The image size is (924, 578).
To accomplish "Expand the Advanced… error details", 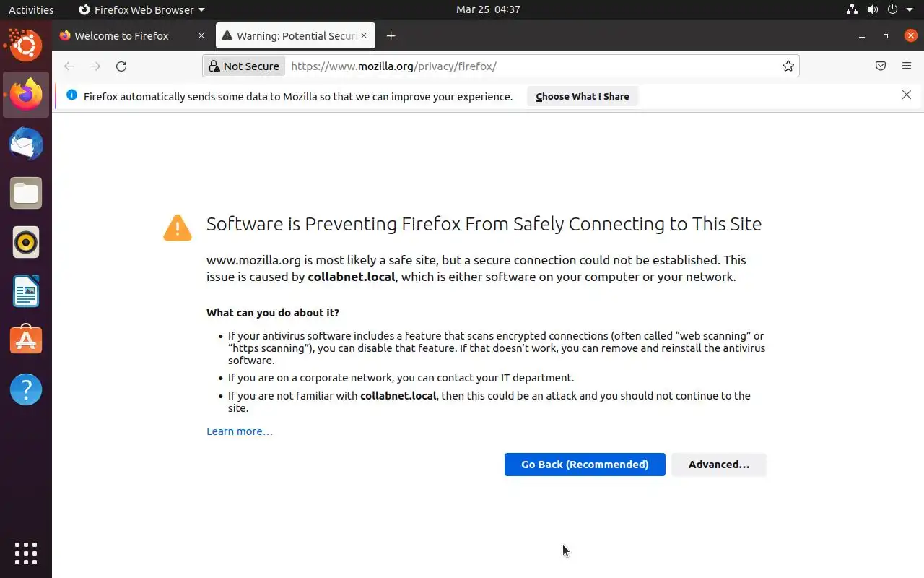I will (718, 465).
